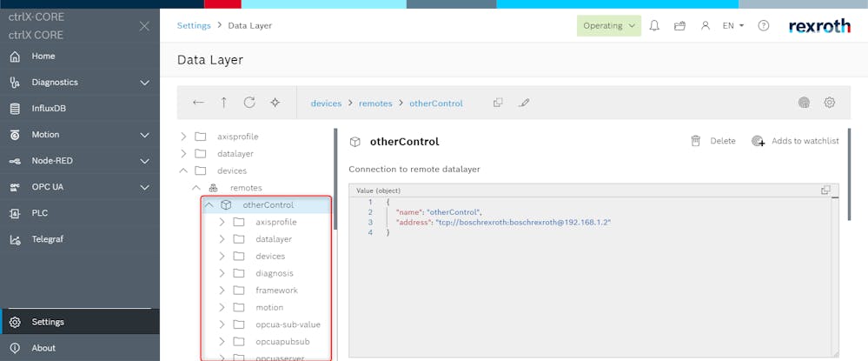Screen dimensions: 868x361
Task: Expand devices under otherControl
Action: click(222, 257)
